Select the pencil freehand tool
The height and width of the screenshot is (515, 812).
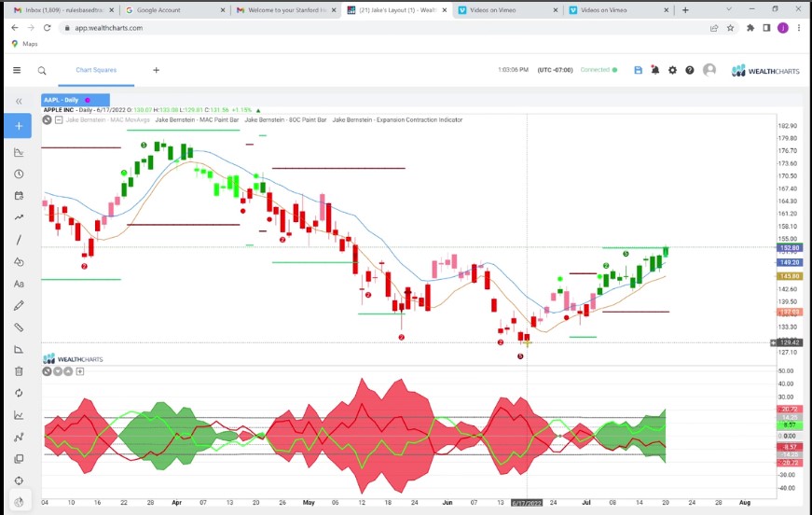(x=19, y=306)
